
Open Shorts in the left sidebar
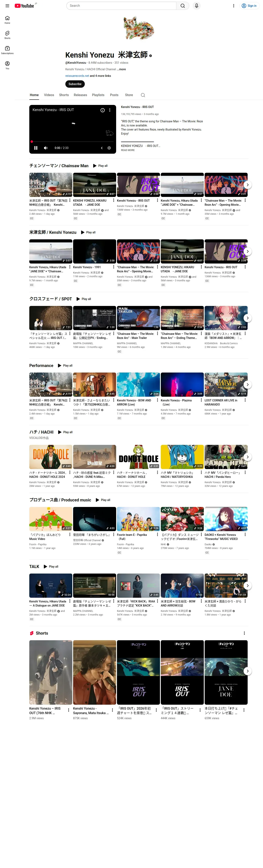[x=7, y=35]
